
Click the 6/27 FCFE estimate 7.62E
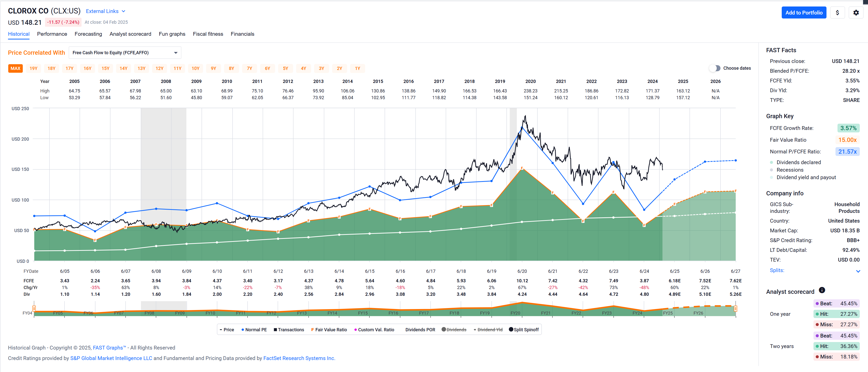pos(735,281)
